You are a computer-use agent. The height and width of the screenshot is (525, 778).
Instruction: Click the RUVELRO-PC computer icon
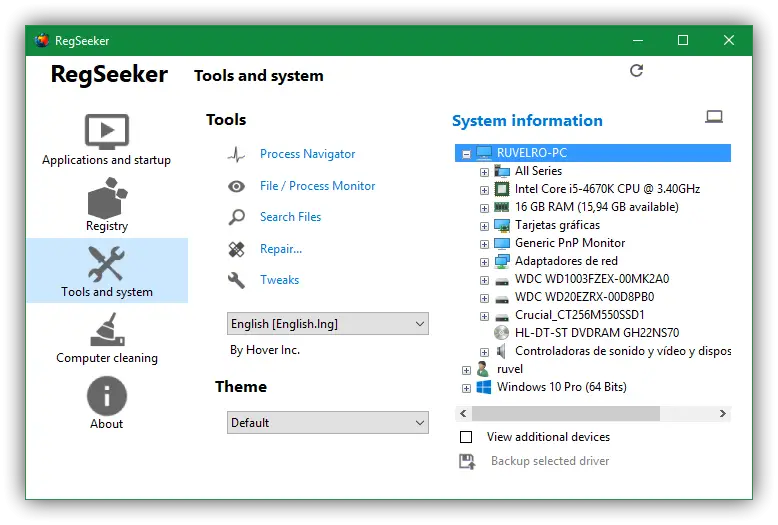coord(484,153)
